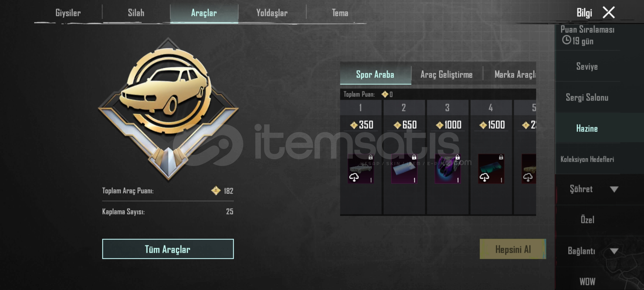Select the Yoldaşlar tab

272,13
